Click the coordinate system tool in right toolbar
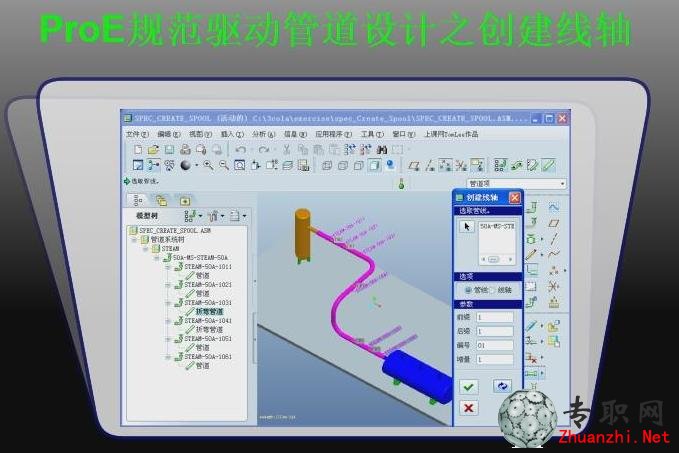Viewport: 679px width, 453px height. [554, 286]
